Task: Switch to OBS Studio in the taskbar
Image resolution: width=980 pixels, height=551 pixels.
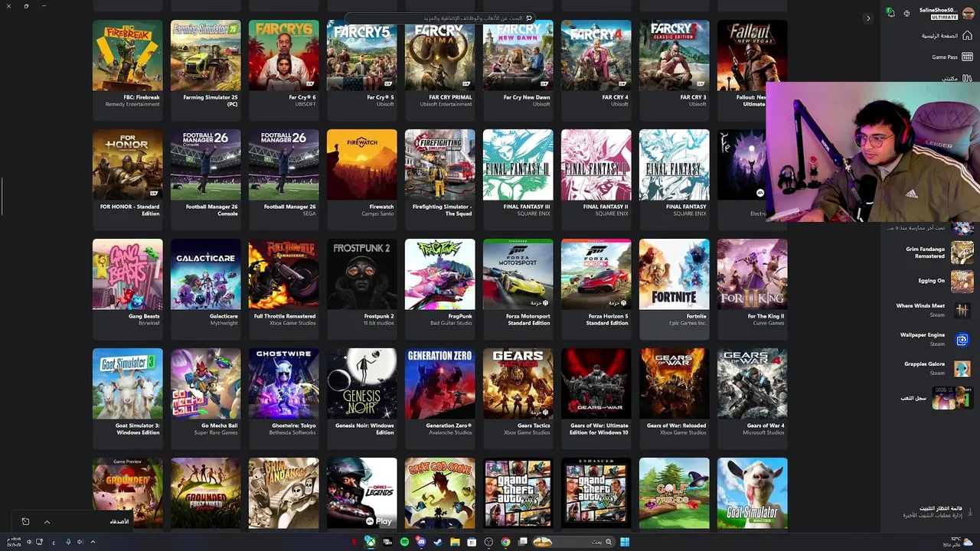Action: [488, 542]
